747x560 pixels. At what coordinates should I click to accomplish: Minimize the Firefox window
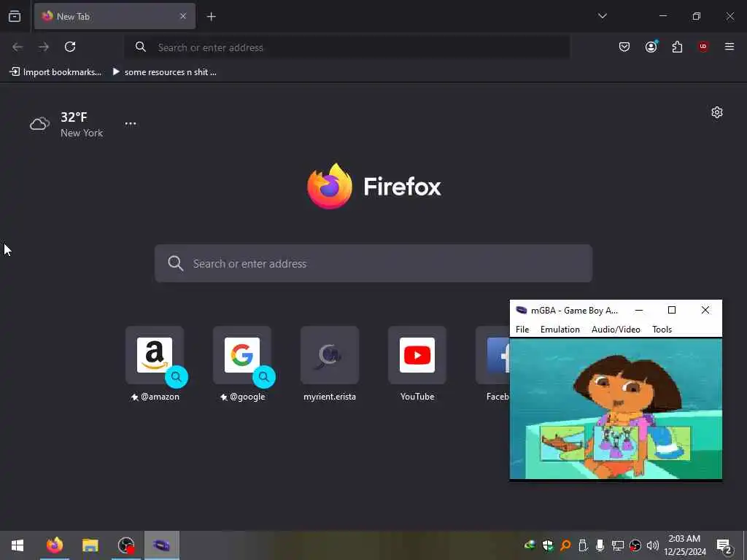click(x=662, y=16)
